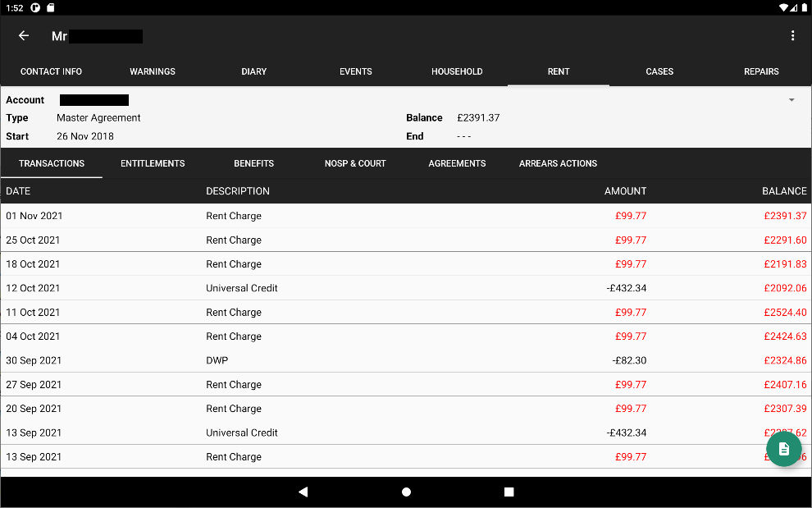Click the £2191.83 balance value
812x508 pixels.
click(x=785, y=264)
